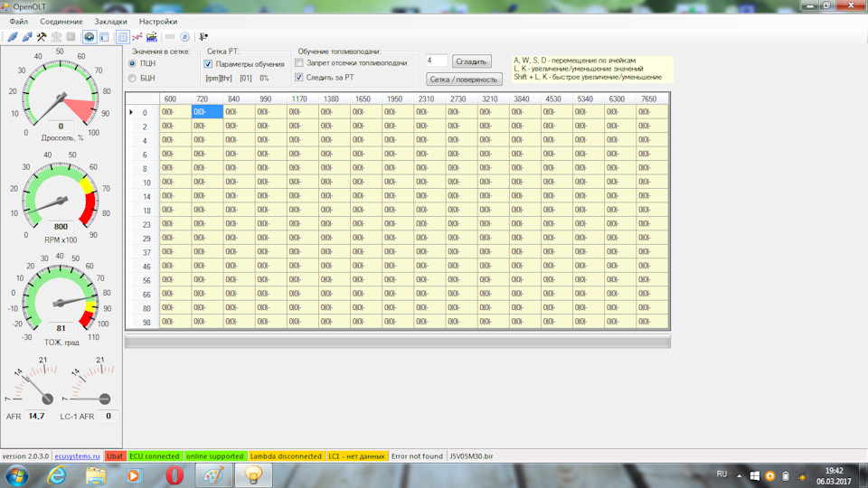Open Windows Explorer folder in taskbar
The image size is (868, 488).
[x=96, y=475]
